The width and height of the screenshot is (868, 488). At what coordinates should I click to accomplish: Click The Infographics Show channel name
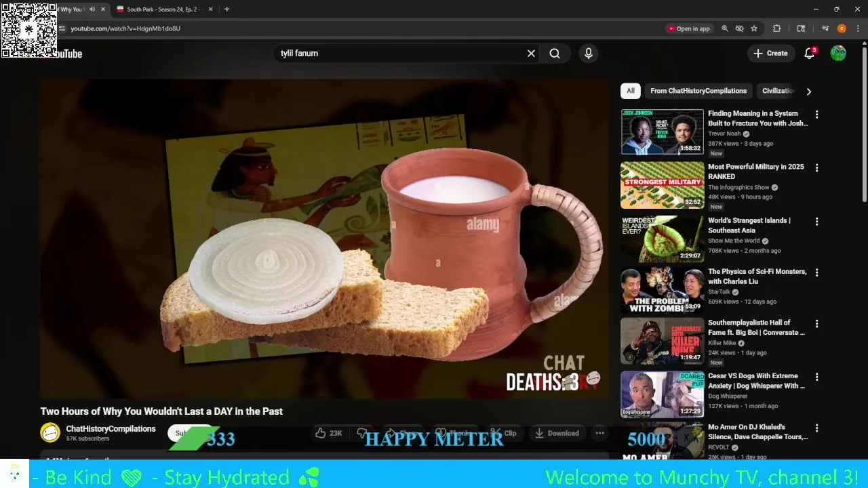738,187
